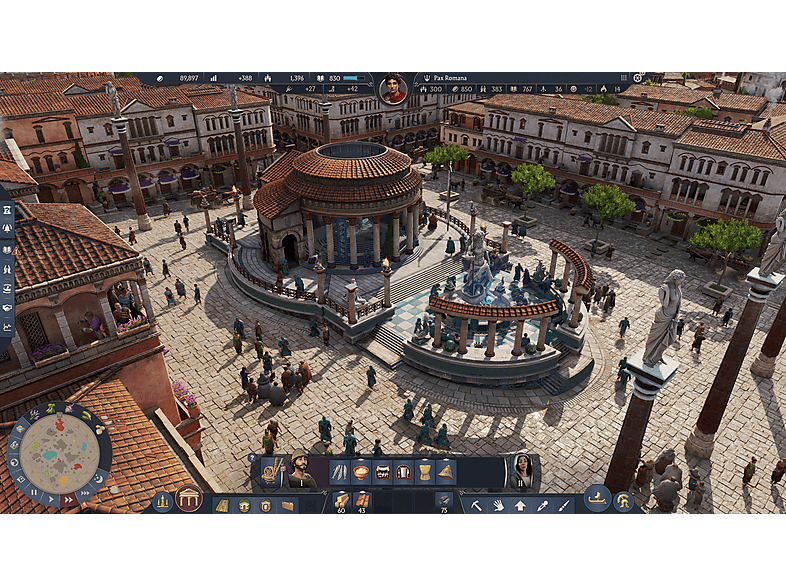The width and height of the screenshot is (786, 587).
Task: Click the population count 1,396
Action: click(x=297, y=78)
